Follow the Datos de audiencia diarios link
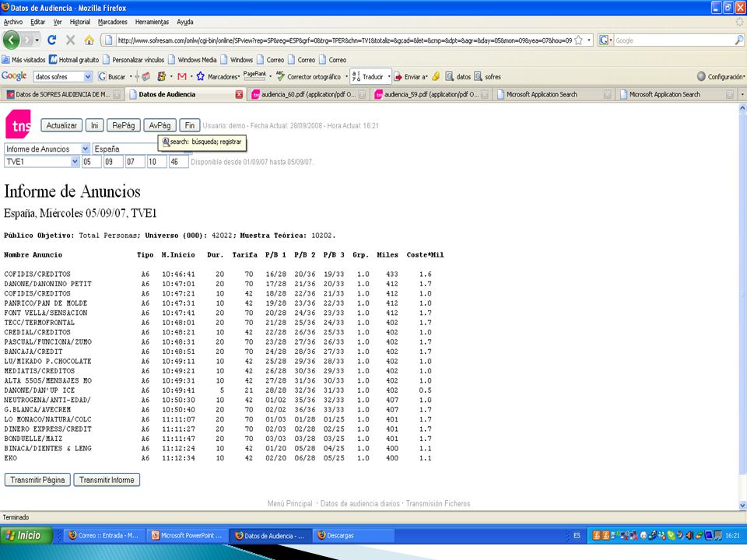This screenshot has height=560, width=747. 360,504
